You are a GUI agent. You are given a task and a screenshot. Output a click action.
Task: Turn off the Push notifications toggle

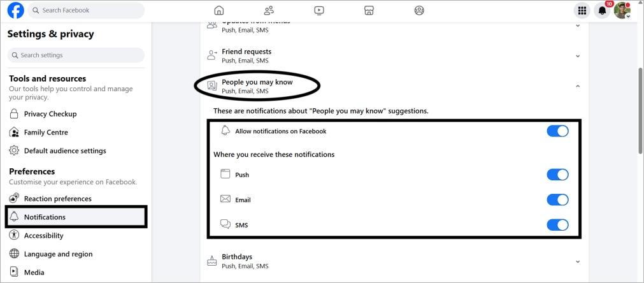pyautogui.click(x=557, y=175)
